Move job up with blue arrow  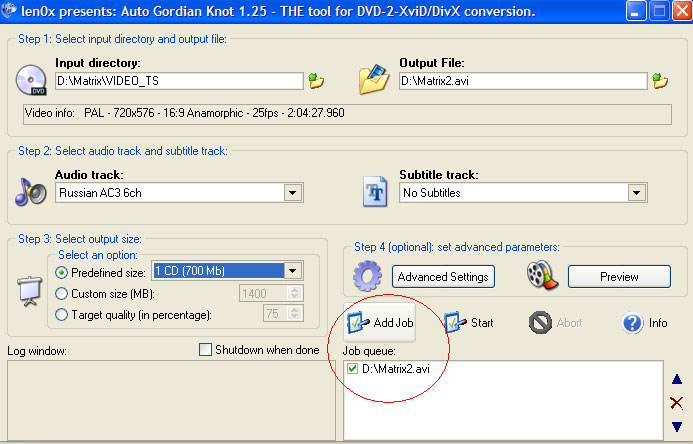(677, 379)
